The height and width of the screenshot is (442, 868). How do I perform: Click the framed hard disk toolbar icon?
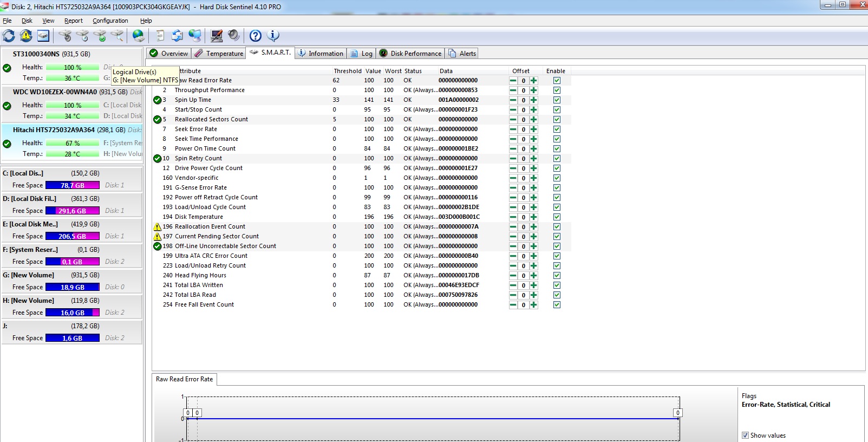(x=43, y=36)
